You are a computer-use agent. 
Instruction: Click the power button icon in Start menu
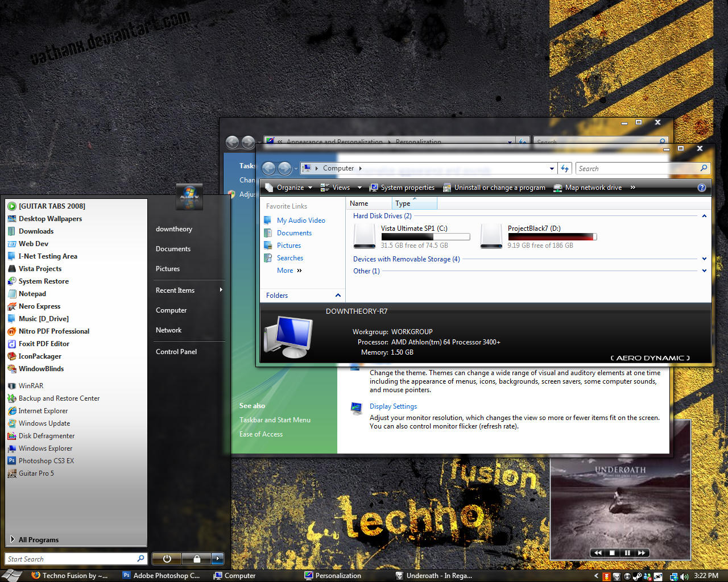point(167,559)
